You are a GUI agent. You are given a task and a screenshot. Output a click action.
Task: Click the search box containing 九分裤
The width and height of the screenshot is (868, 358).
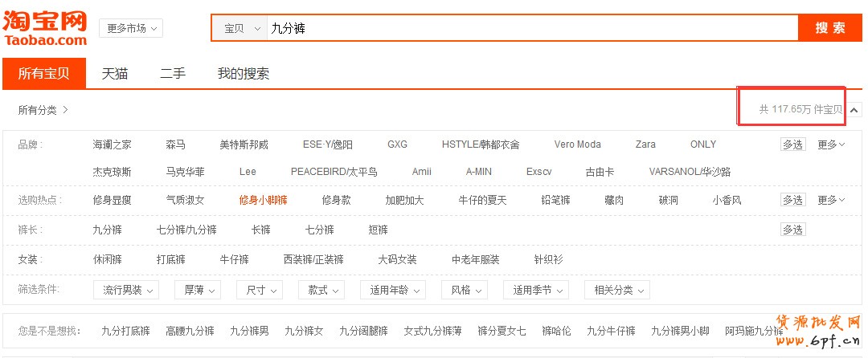coord(530,28)
